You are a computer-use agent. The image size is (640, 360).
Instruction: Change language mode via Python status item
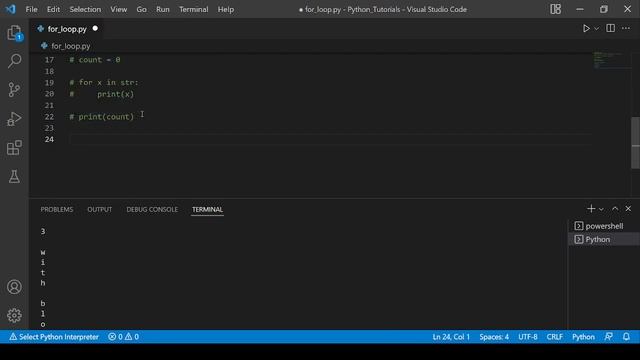[x=583, y=337]
